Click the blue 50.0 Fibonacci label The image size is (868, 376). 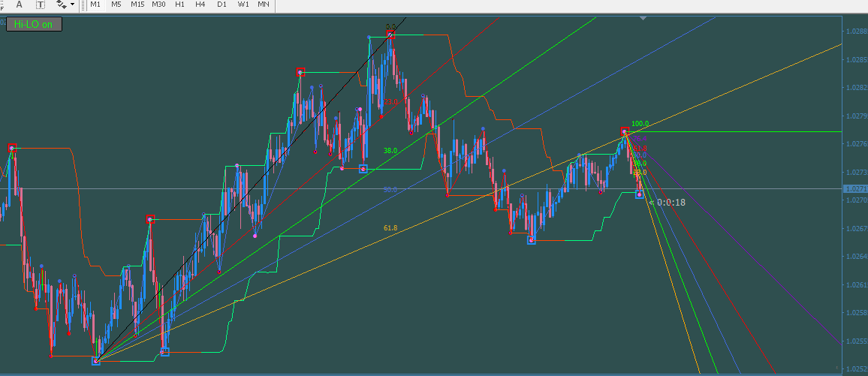pyautogui.click(x=390, y=190)
